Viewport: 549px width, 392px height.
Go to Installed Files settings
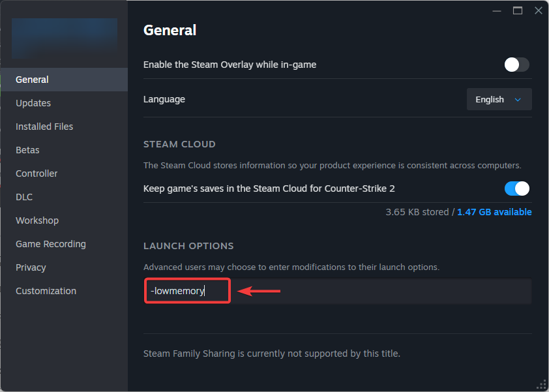44,127
